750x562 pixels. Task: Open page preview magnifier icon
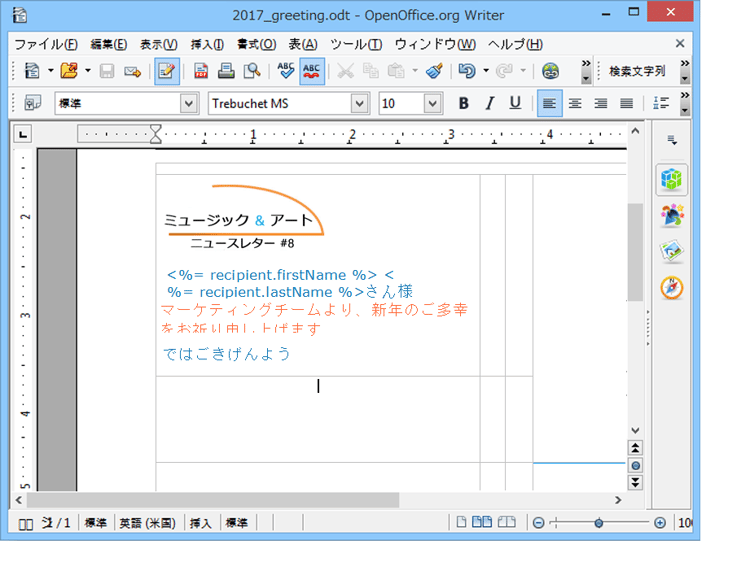[252, 71]
